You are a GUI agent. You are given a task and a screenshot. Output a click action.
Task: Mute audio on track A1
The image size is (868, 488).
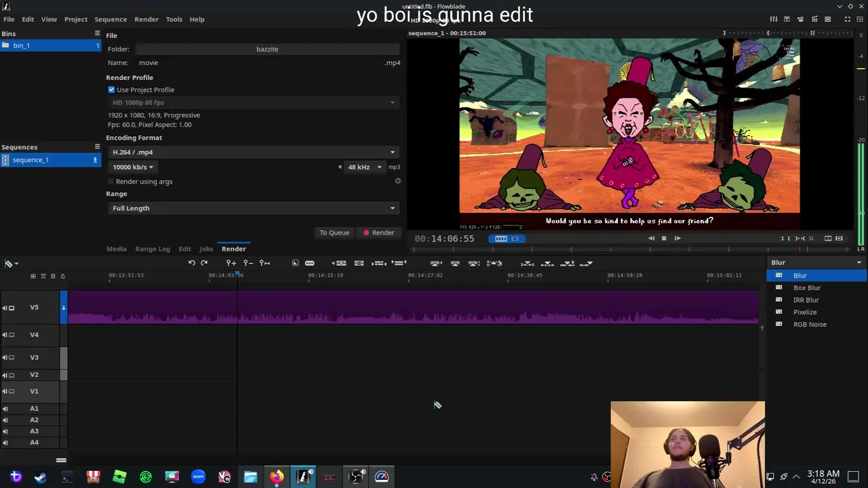click(5, 409)
